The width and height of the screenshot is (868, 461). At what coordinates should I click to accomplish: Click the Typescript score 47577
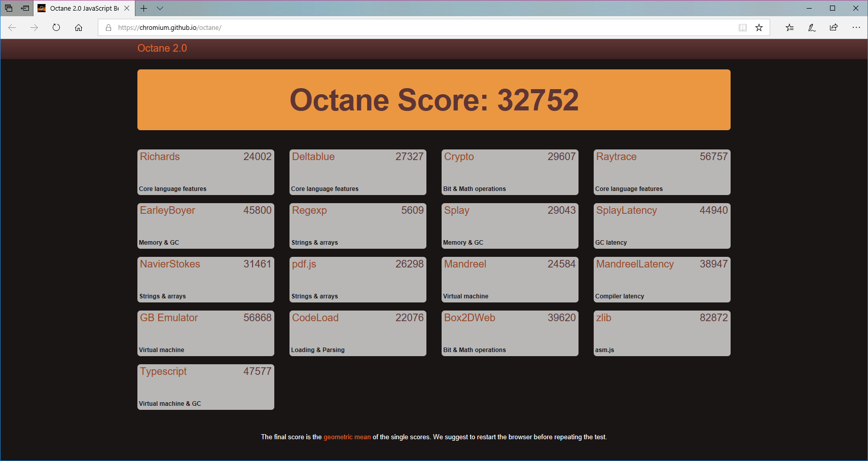tap(258, 371)
